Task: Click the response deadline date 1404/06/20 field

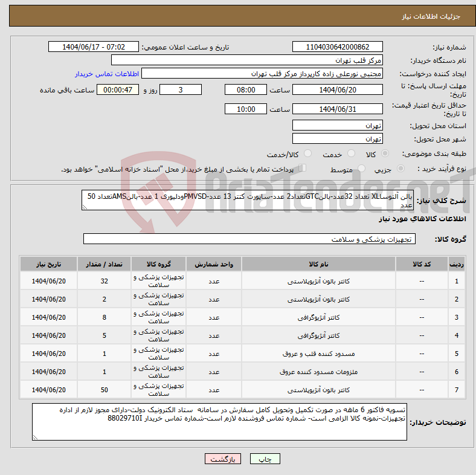Action: click(x=337, y=89)
